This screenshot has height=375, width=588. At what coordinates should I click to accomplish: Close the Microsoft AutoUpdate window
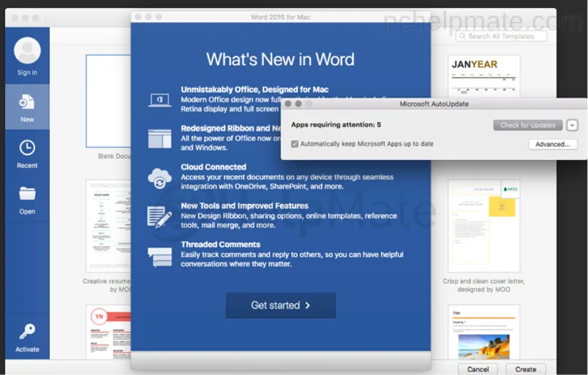click(288, 104)
